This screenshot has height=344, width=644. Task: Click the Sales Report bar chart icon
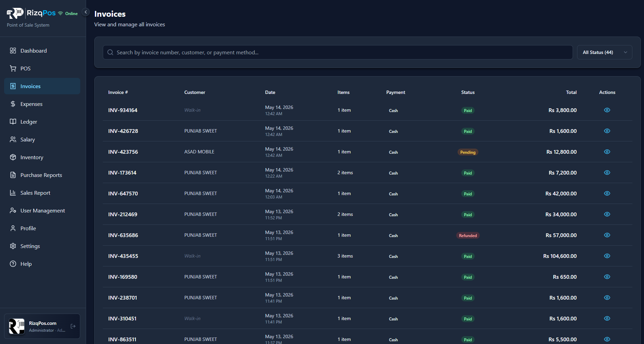point(13,193)
